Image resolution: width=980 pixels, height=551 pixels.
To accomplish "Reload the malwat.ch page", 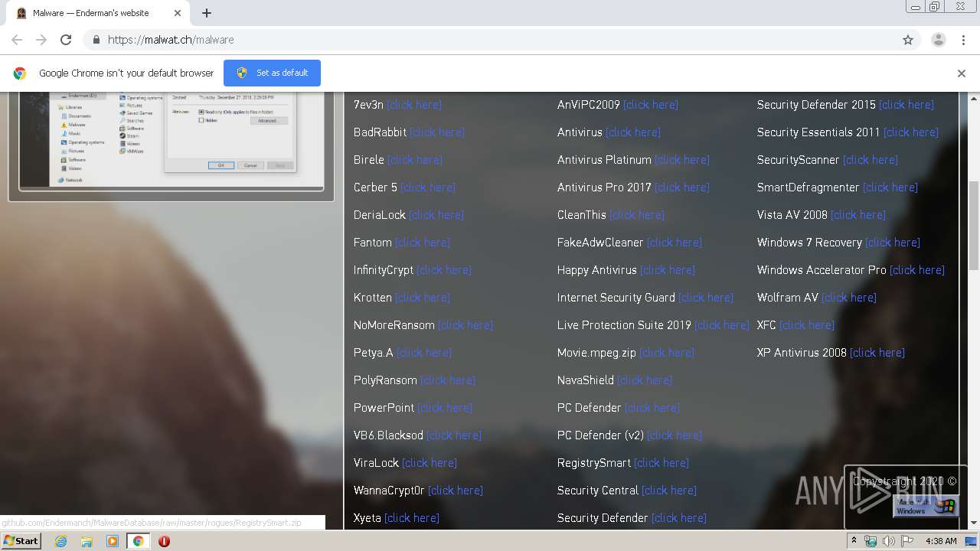I will click(x=66, y=40).
